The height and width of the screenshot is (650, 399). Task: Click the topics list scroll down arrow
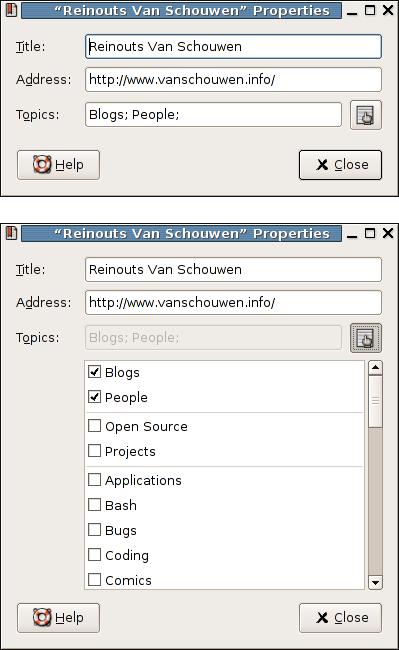click(x=375, y=582)
